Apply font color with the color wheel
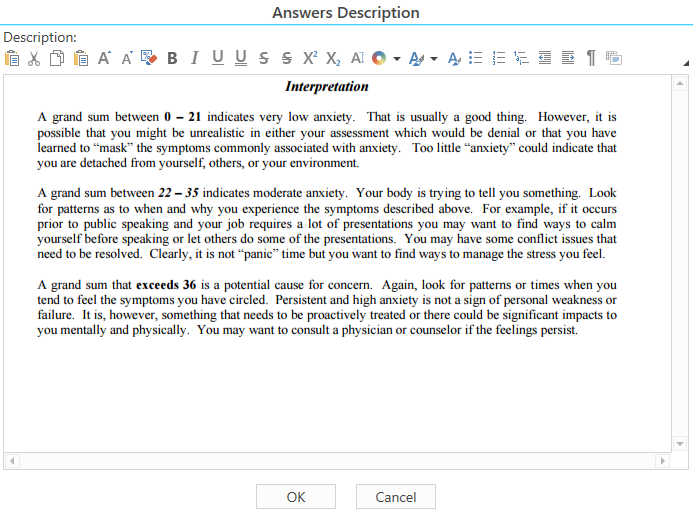Viewport: 694px width, 518px height. pyautogui.click(x=379, y=58)
